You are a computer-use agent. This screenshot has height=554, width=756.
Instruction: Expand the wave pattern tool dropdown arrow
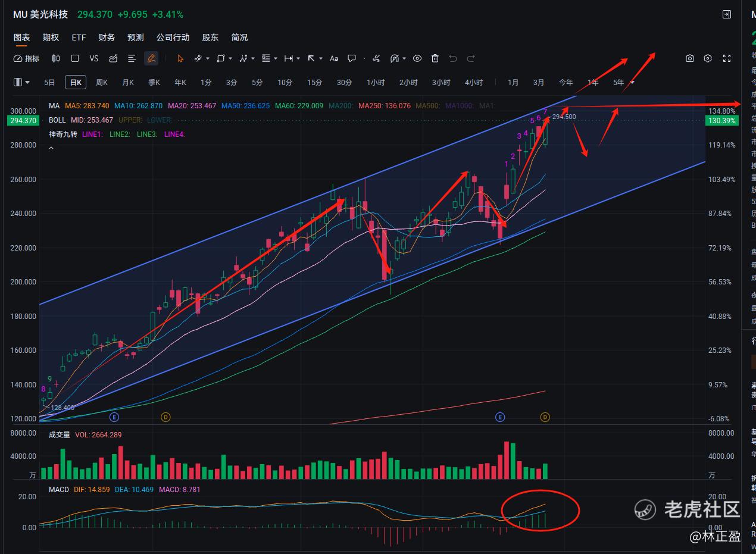tap(253, 58)
